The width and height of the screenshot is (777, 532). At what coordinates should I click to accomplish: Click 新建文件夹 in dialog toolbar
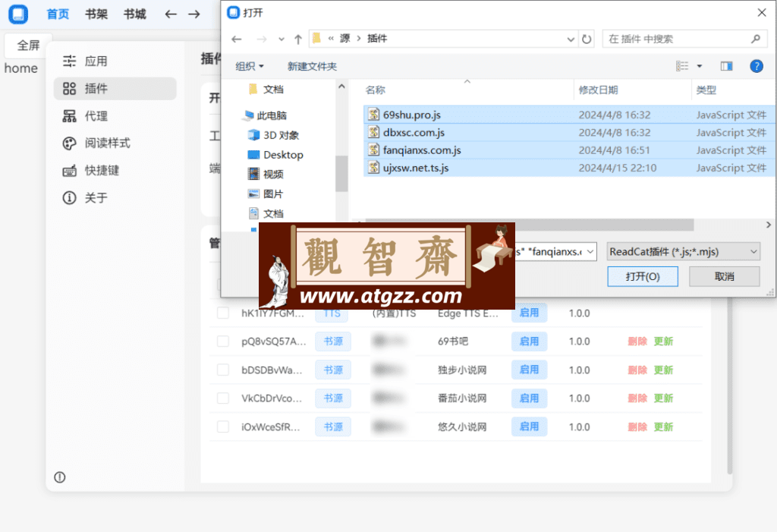tap(312, 67)
